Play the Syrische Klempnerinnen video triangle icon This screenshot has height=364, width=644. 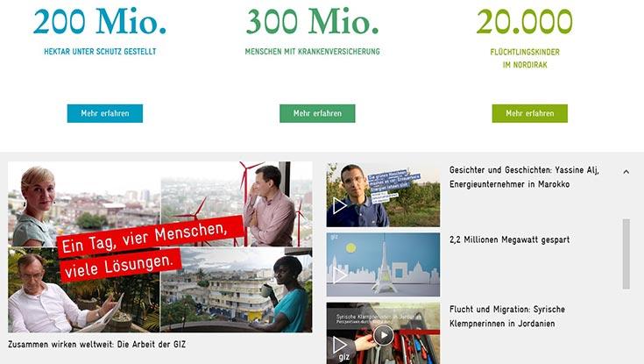tap(339, 345)
